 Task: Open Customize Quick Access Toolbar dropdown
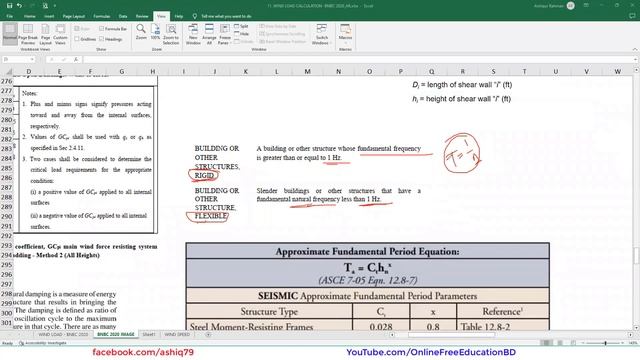click(x=55, y=6)
